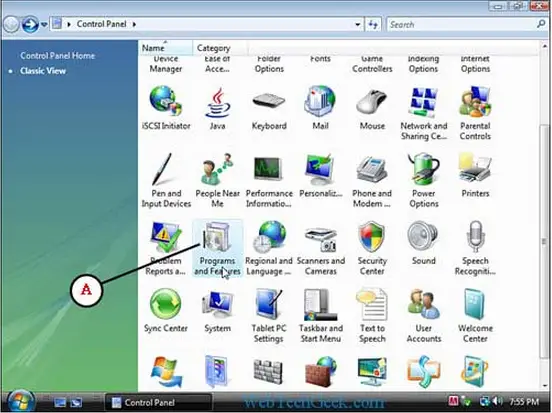The height and width of the screenshot is (413, 552).
Task: Click the back navigation arrow
Action: point(11,24)
